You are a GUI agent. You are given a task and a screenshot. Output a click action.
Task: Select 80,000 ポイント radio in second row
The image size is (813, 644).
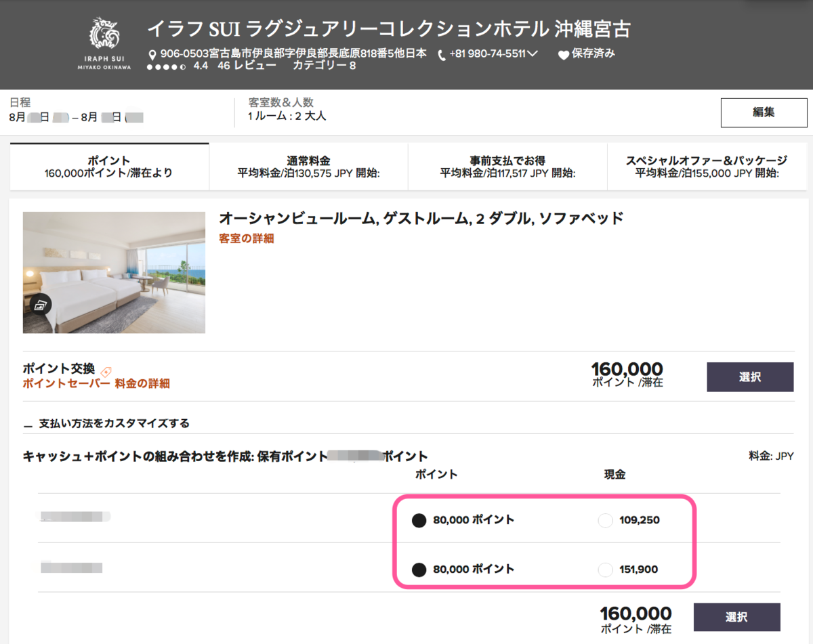[419, 570]
